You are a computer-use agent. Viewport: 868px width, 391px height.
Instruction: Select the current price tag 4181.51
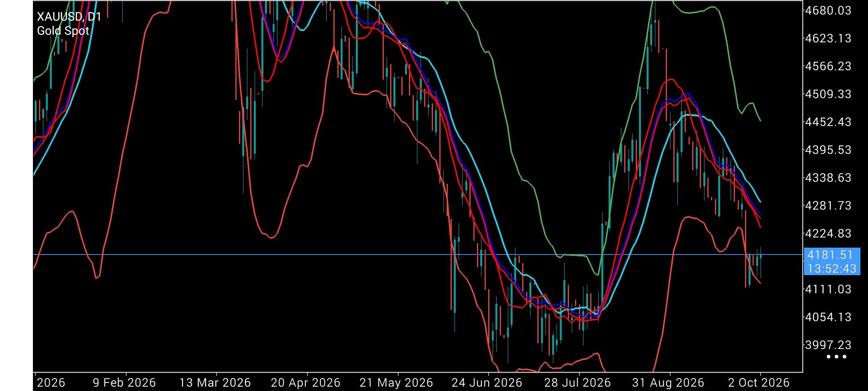click(x=830, y=255)
